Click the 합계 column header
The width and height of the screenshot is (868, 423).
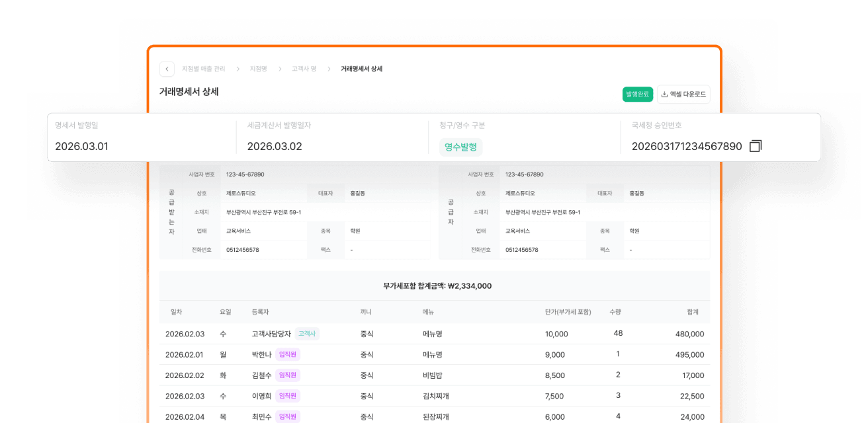(x=693, y=312)
